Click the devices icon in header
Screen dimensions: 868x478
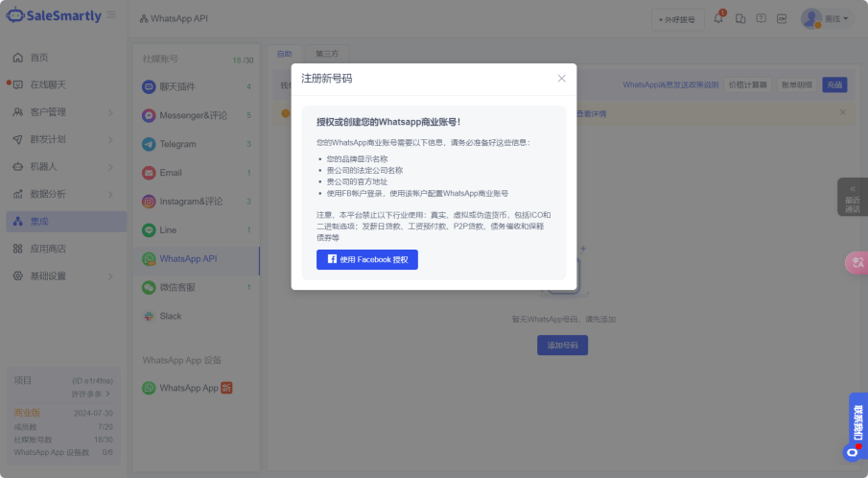point(740,19)
